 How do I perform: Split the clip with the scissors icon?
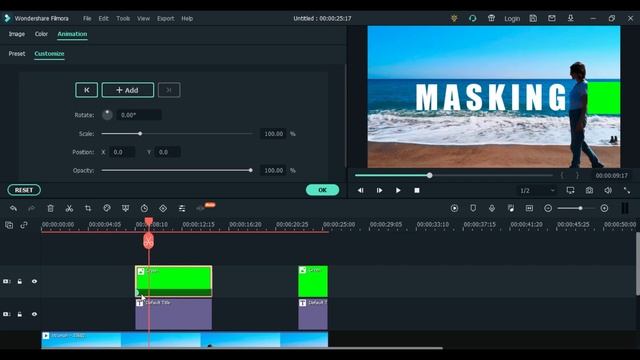pos(69,208)
